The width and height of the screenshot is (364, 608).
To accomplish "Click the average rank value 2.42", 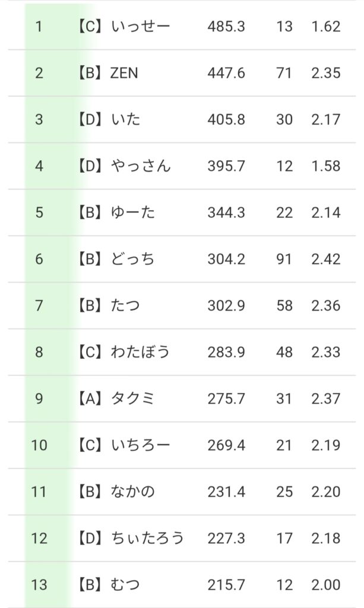I will [325, 259].
